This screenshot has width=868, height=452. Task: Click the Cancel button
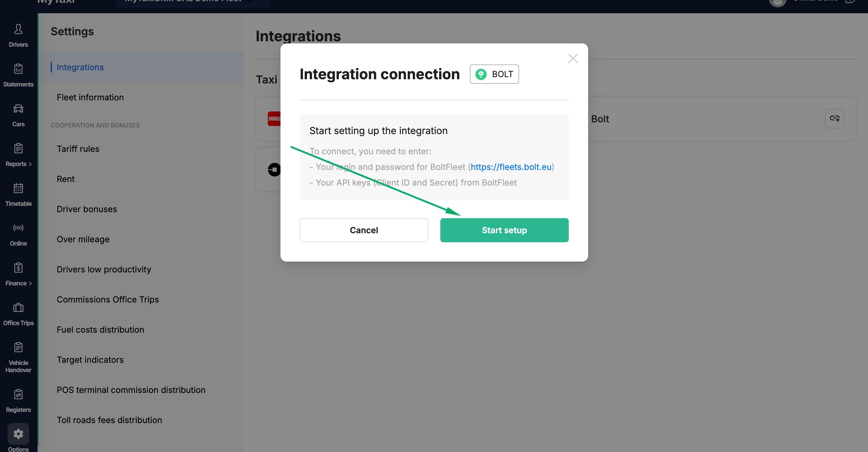363,230
